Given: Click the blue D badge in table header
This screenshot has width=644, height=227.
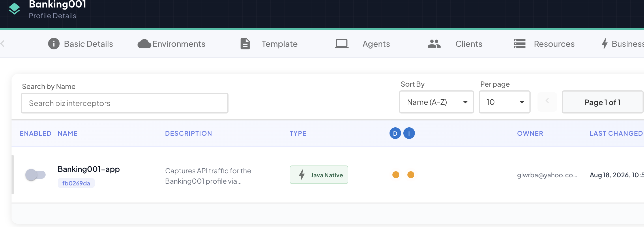Looking at the screenshot, I should pos(395,133).
